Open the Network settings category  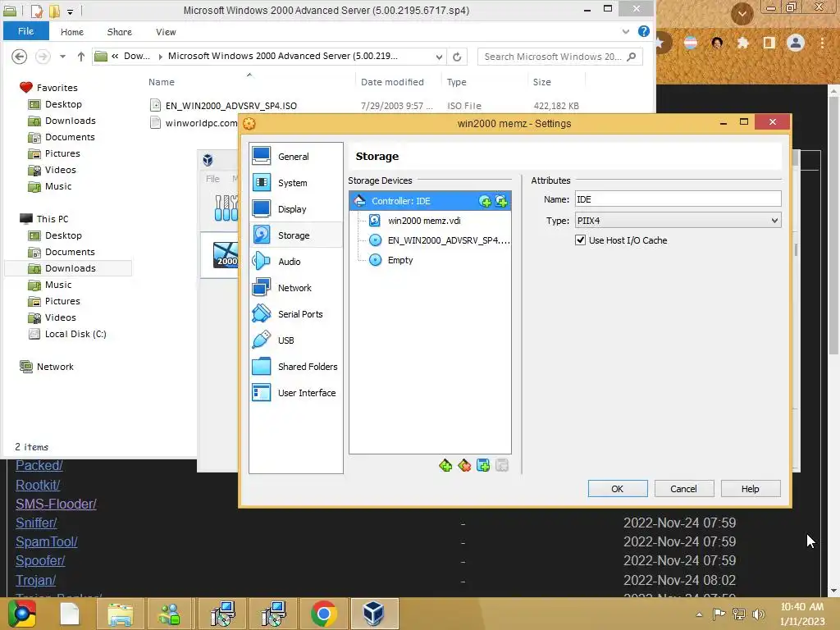click(295, 288)
